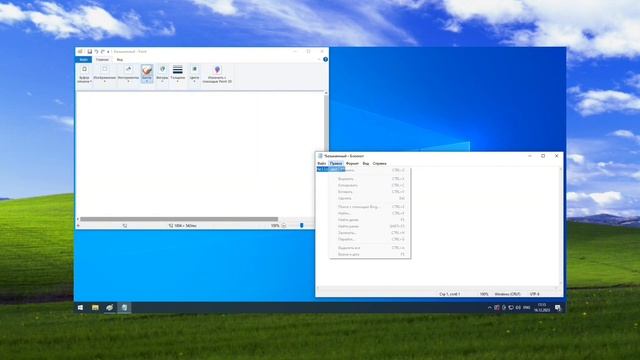Viewport: 640px width, 360px height.
Task: Switch to Paint's View ribbon tab
Action: click(120, 60)
